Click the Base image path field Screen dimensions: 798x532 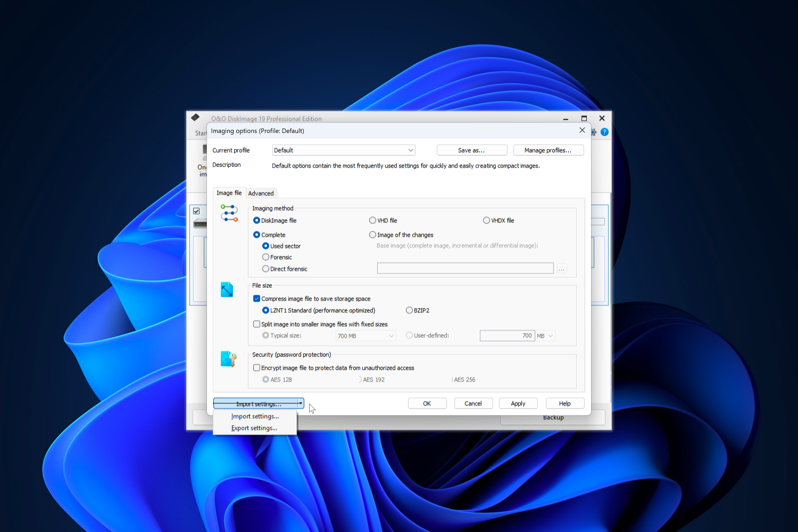[465, 269]
